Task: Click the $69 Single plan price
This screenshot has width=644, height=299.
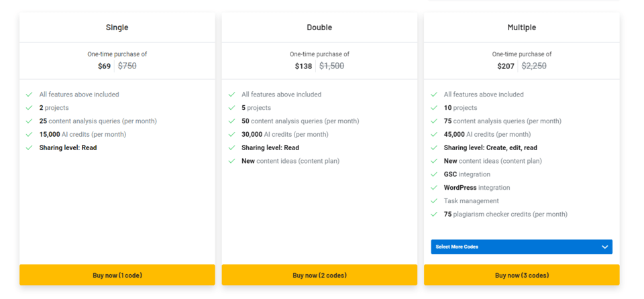Action: pos(104,66)
